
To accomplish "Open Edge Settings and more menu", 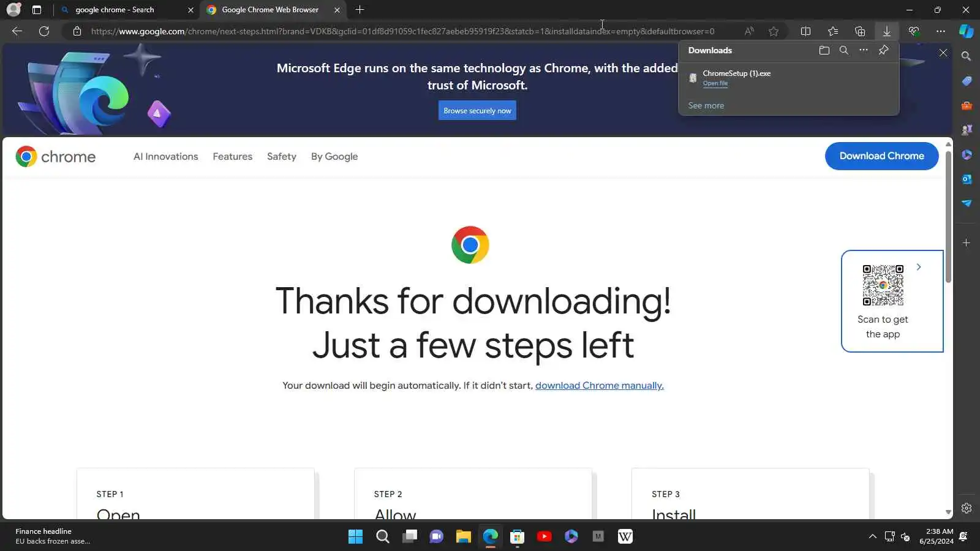I will 941,31.
